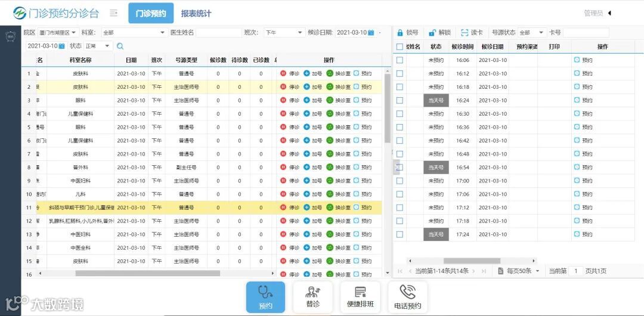Open the 班次 dropdown showing 下午
The height and width of the screenshot is (316, 644).
[x=284, y=32]
